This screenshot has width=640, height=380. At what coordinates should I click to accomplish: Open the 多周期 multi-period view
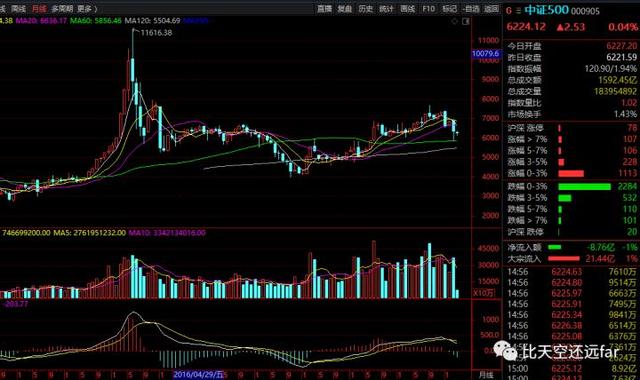[62, 9]
